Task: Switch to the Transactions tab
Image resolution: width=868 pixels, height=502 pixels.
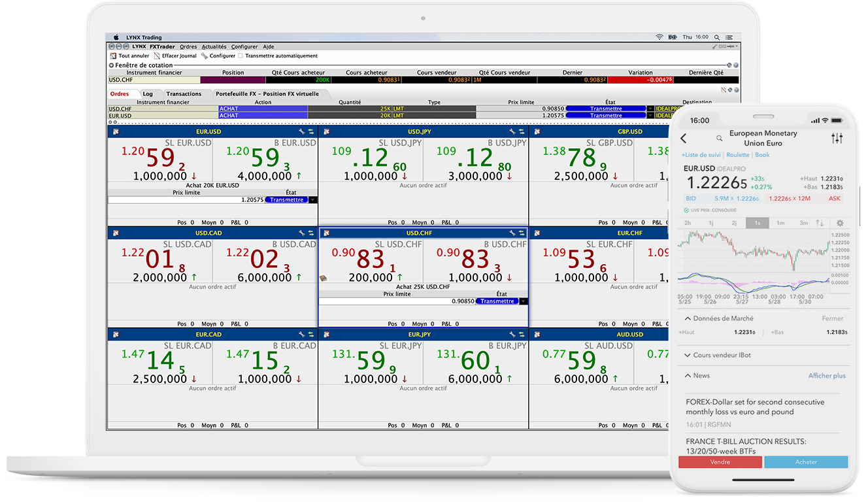Action: 184,94
